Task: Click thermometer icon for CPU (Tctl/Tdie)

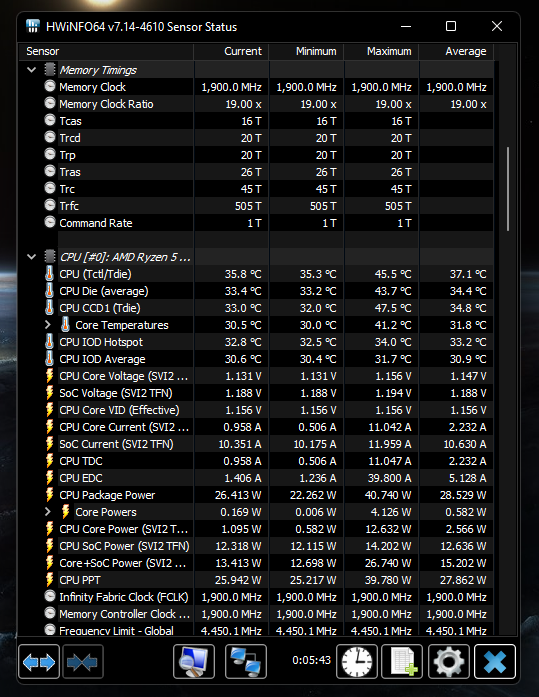Action: pyautogui.click(x=50, y=274)
